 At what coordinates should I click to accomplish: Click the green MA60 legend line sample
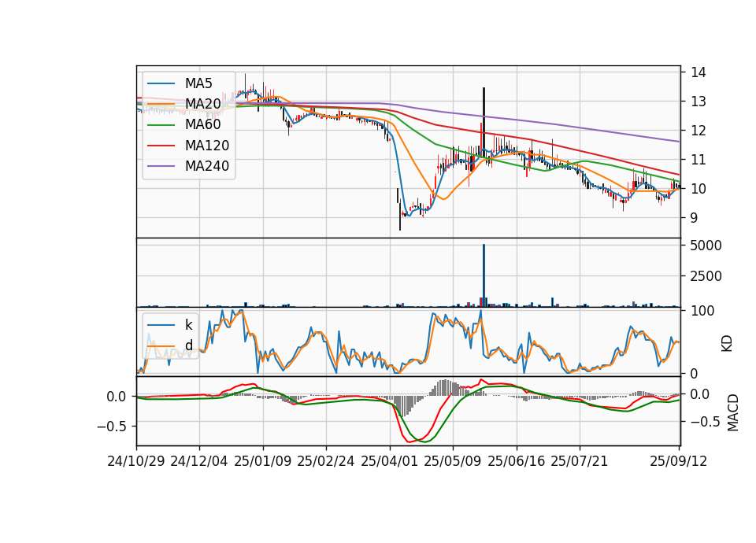tap(161, 125)
